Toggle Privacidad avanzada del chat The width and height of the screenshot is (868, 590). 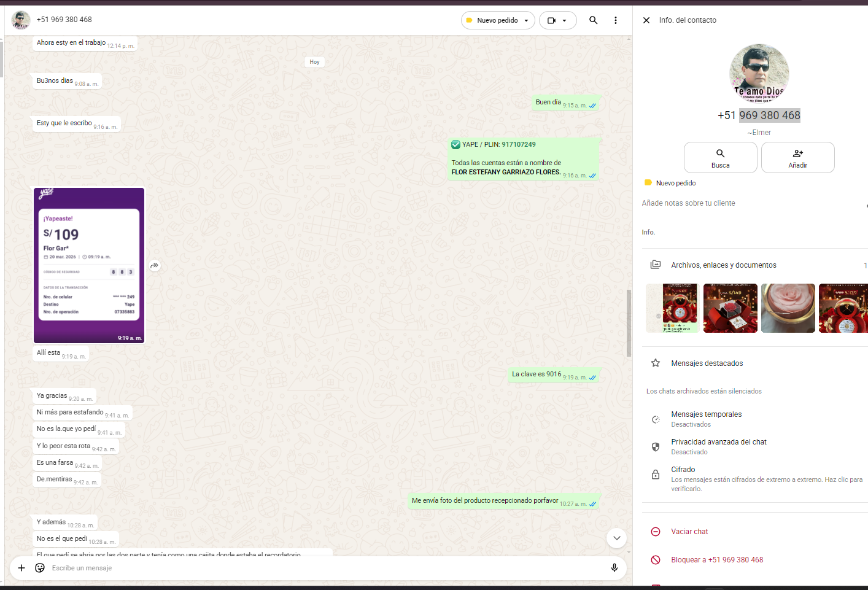718,446
